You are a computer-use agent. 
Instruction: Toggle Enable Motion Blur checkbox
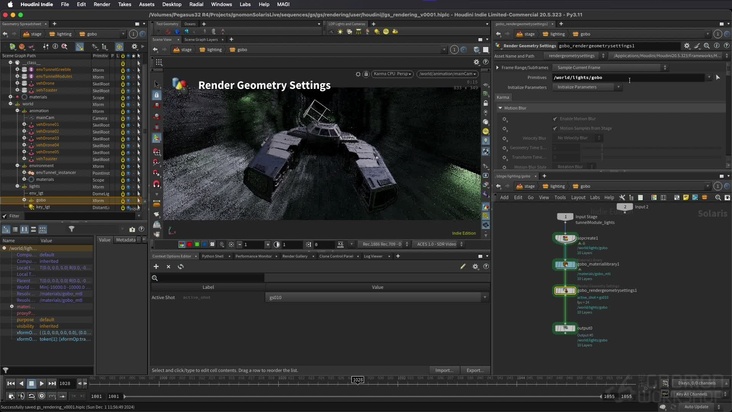click(555, 119)
